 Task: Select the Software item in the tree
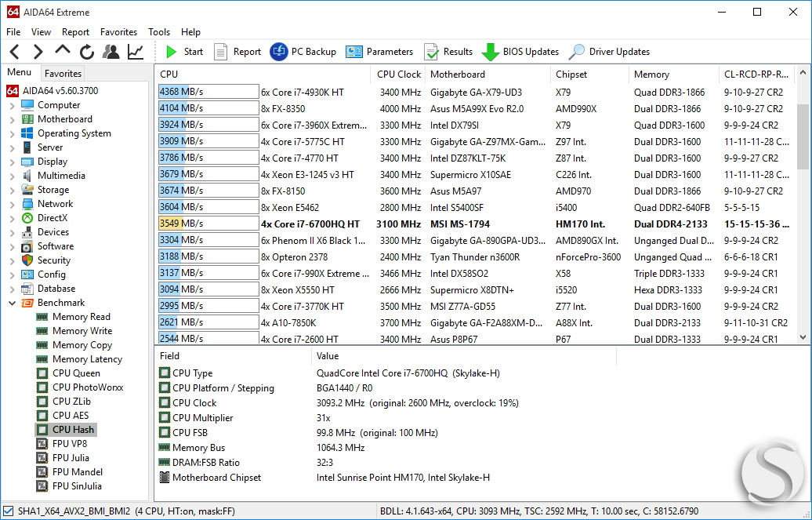coord(48,246)
